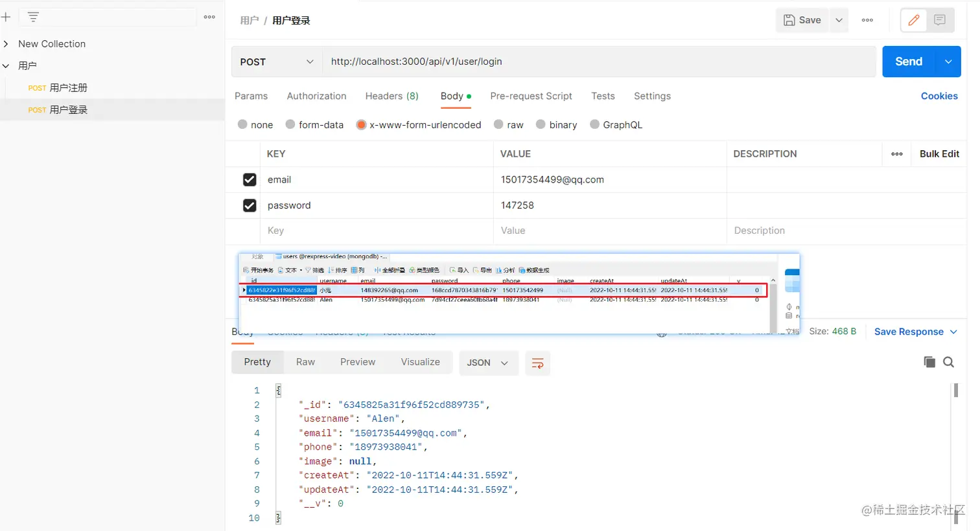Click 类型颜色 in the Navicat toolbar
Screen dimensions: 980x531
tap(425, 270)
